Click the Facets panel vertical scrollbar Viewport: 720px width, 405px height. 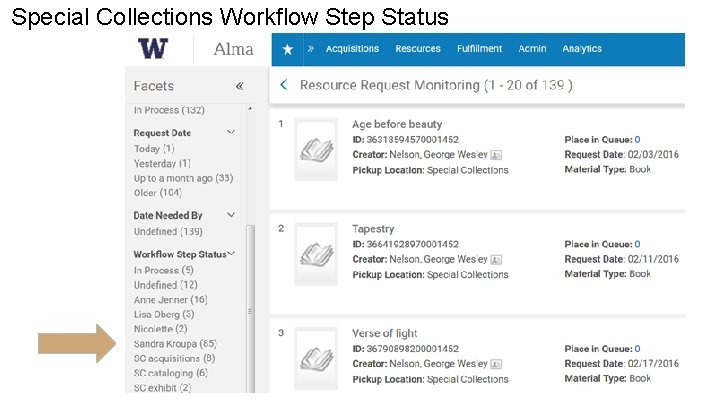[250, 309]
